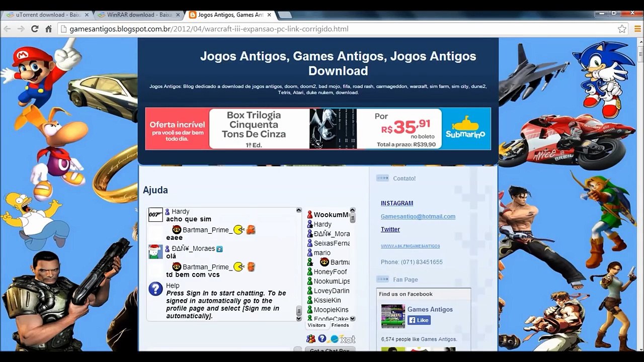
Task: Click the visitor list scroll up arrow
Action: (x=352, y=210)
